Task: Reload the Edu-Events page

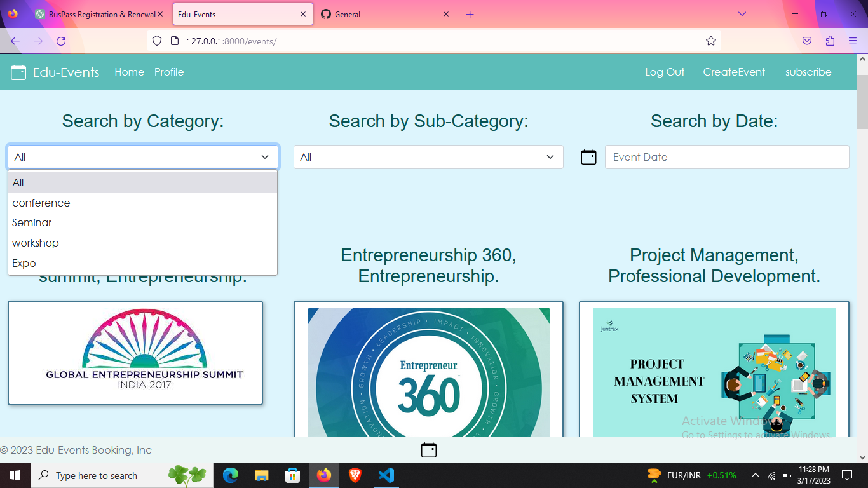Action: click(x=61, y=41)
